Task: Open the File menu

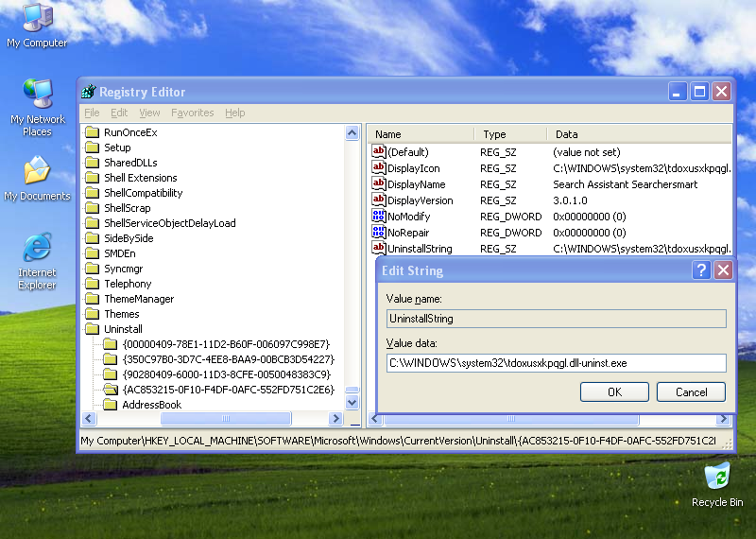Action: [x=92, y=113]
